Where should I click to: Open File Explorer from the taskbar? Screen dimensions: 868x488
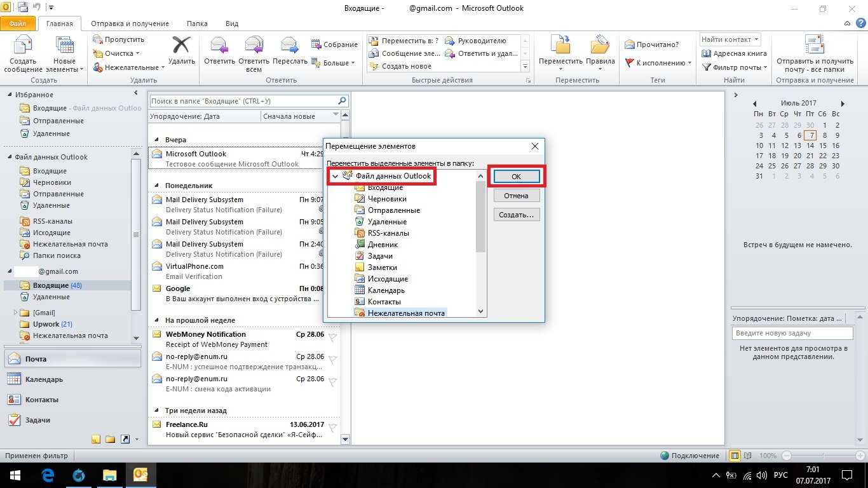coord(109,475)
